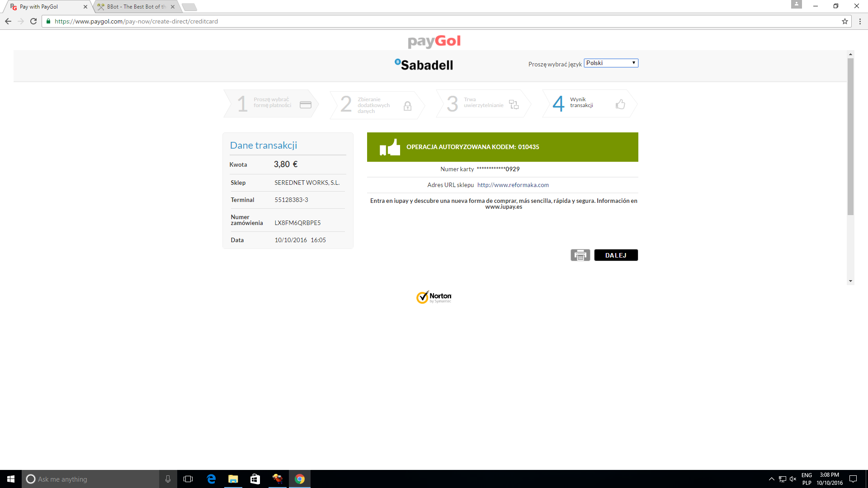This screenshot has width=868, height=488.
Task: Reload the page
Action: coord(33,21)
